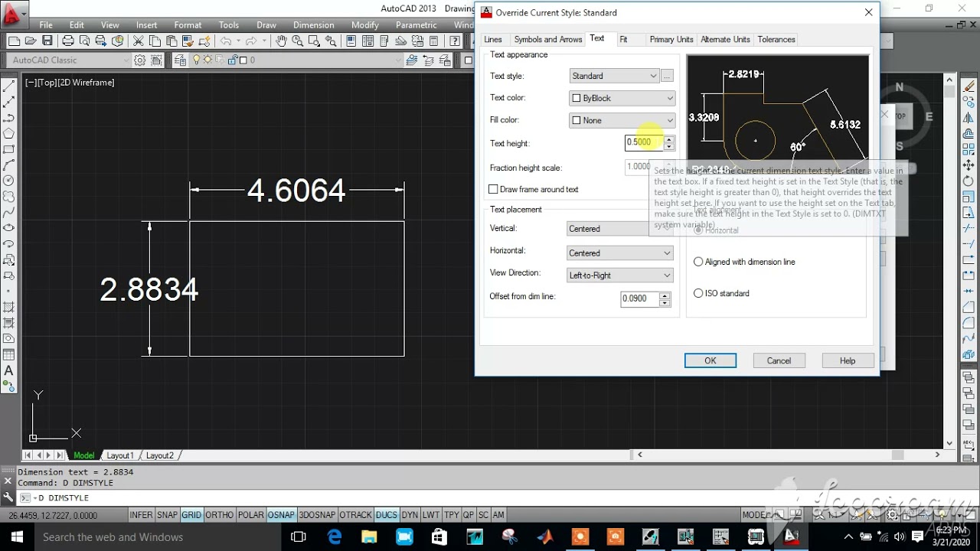
Task: Expand the layer list dropdown arrow
Action: (399, 60)
